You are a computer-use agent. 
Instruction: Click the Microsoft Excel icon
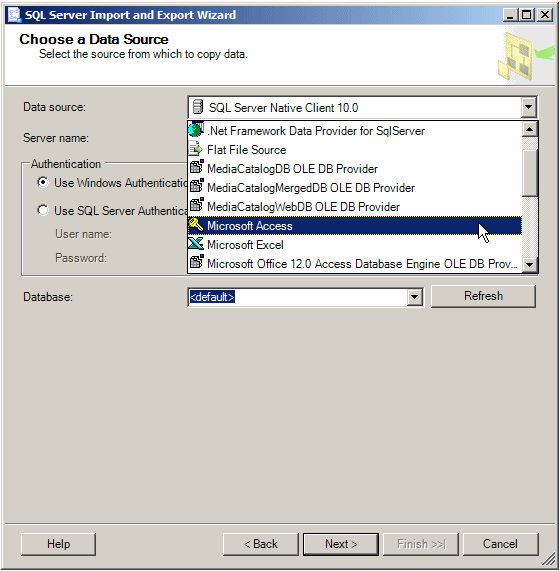(196, 244)
